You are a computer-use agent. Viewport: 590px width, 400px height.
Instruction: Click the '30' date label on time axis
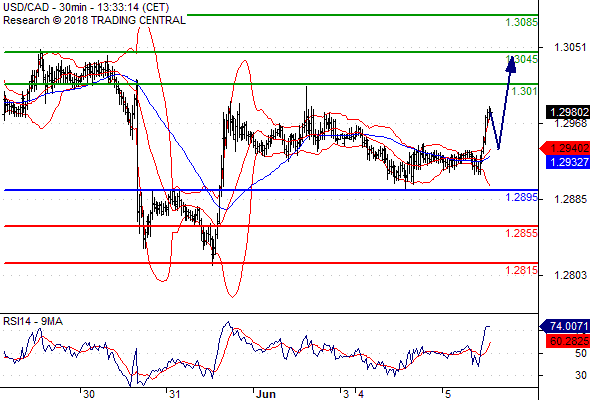[x=88, y=394]
